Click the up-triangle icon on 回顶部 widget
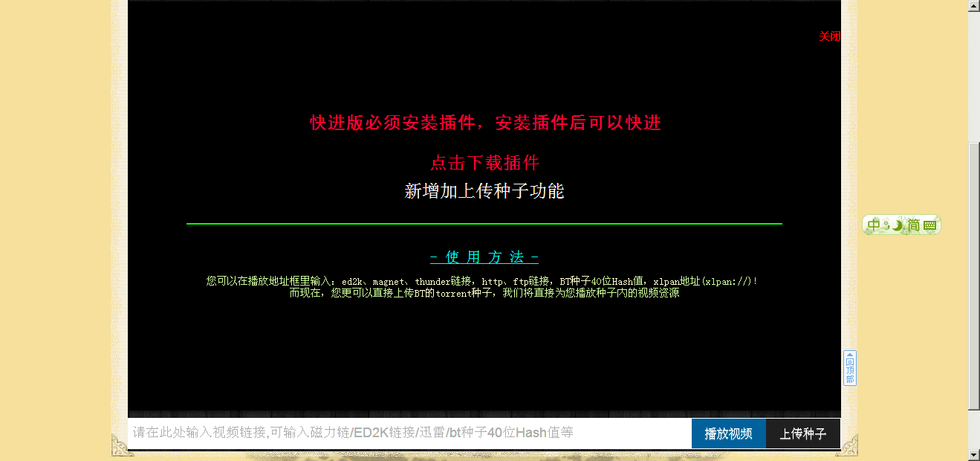Screen dimensions: 980x461 coord(850,355)
